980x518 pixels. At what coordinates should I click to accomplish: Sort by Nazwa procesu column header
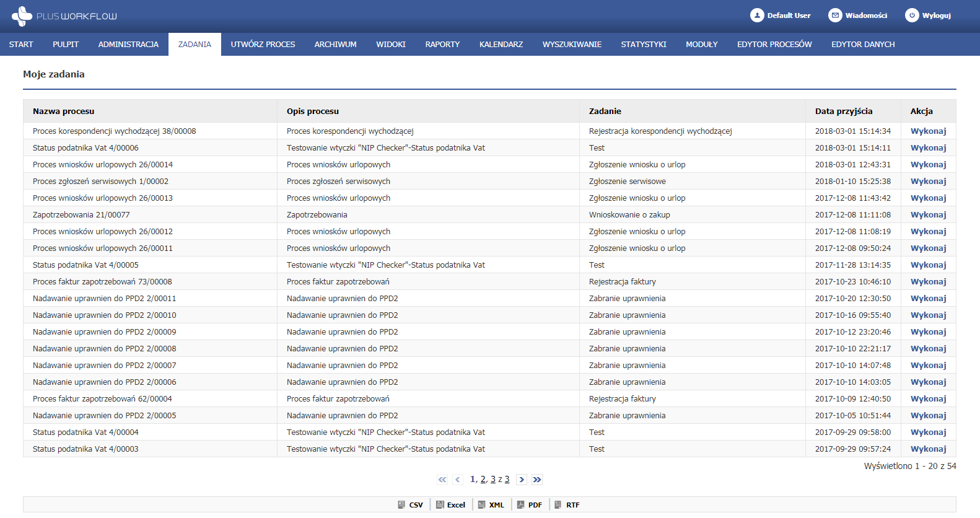coord(63,112)
